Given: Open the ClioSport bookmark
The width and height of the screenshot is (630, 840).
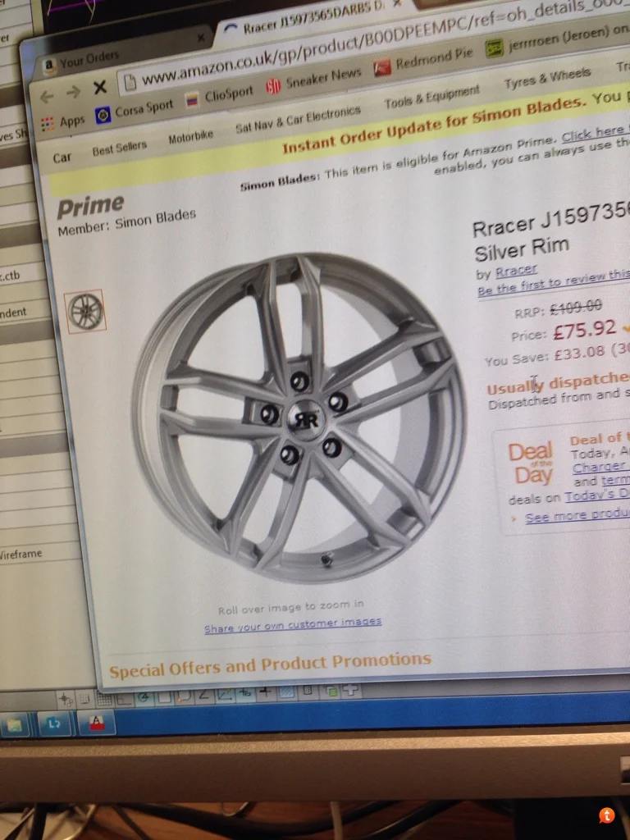Looking at the screenshot, I should [220, 96].
